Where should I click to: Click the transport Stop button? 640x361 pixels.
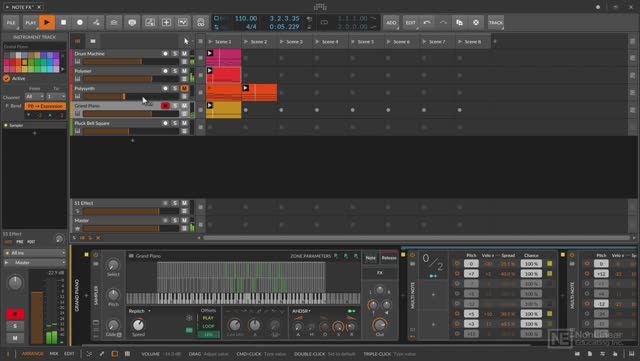(x=63, y=22)
